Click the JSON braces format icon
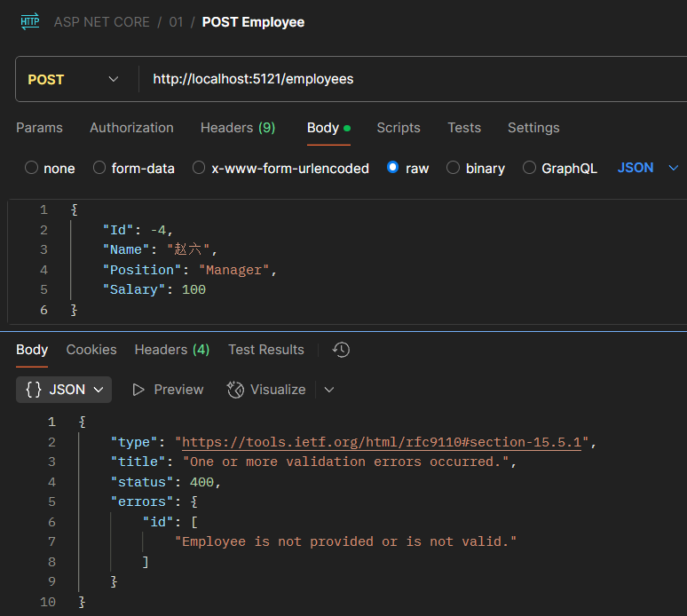The height and width of the screenshot is (616, 687). pos(35,390)
